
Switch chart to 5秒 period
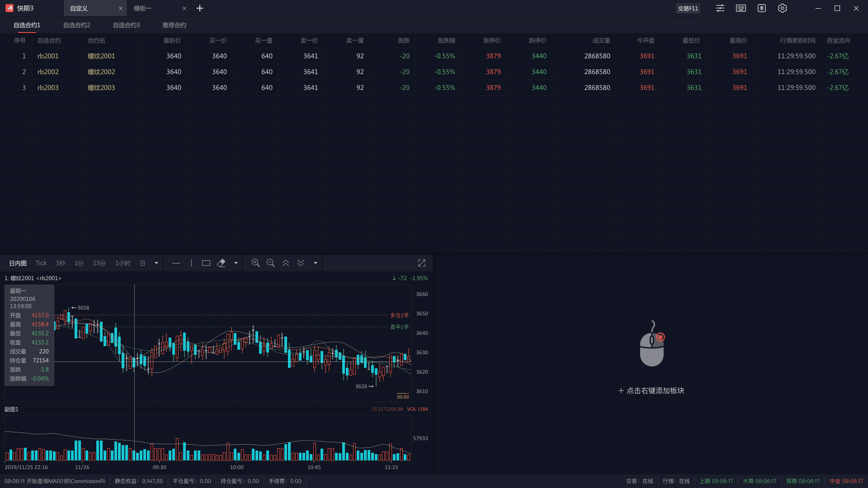[61, 263]
